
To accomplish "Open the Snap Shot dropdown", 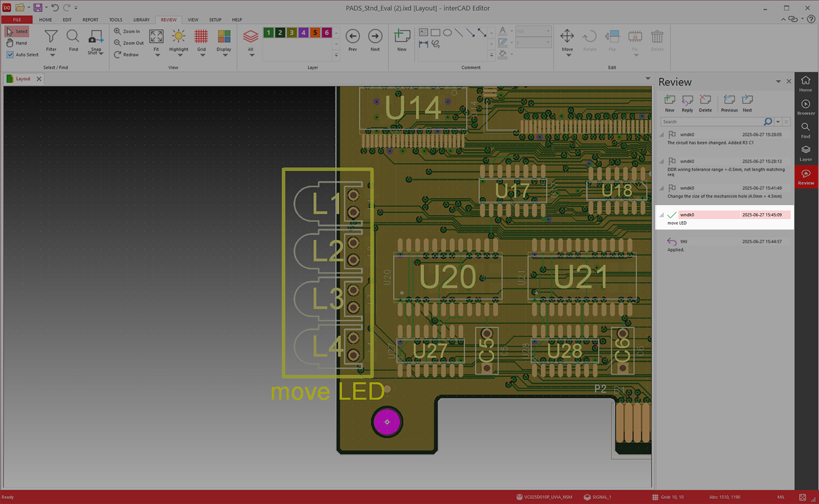I will [101, 53].
